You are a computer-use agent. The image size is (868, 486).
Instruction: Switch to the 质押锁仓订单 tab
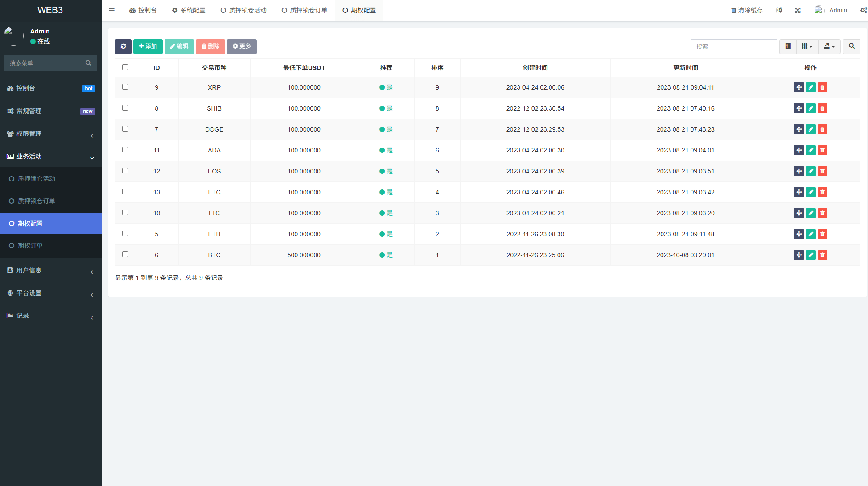[x=304, y=10]
